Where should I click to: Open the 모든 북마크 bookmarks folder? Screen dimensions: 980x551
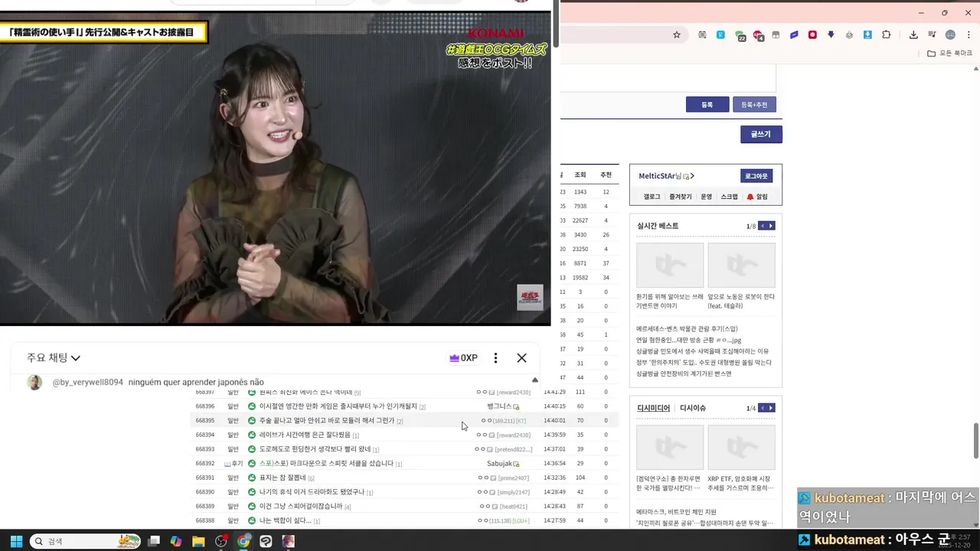(949, 53)
